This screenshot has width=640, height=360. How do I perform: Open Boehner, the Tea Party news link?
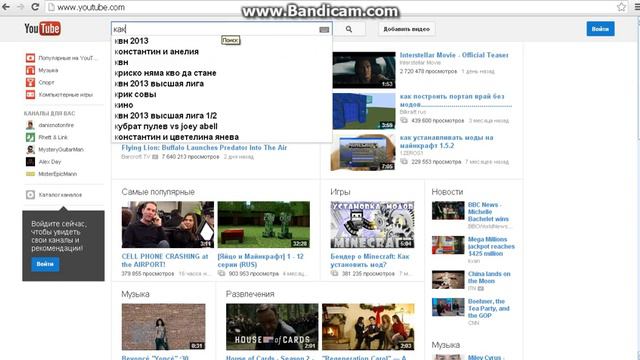[x=489, y=309]
